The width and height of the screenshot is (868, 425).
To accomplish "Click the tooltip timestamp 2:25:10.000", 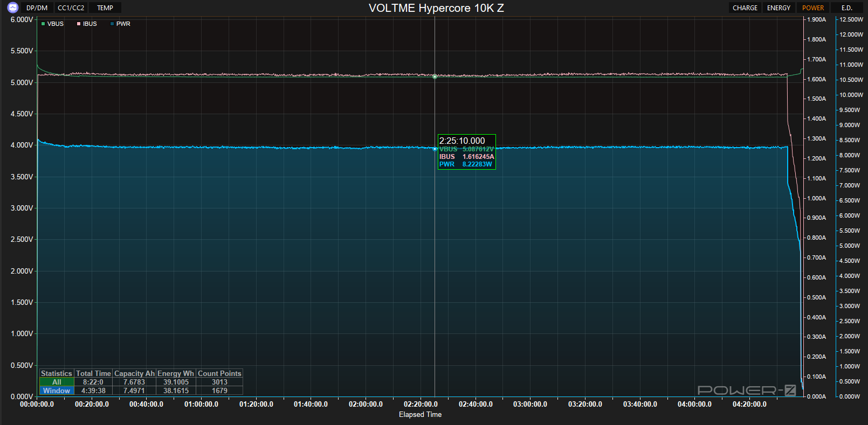I will pyautogui.click(x=462, y=141).
